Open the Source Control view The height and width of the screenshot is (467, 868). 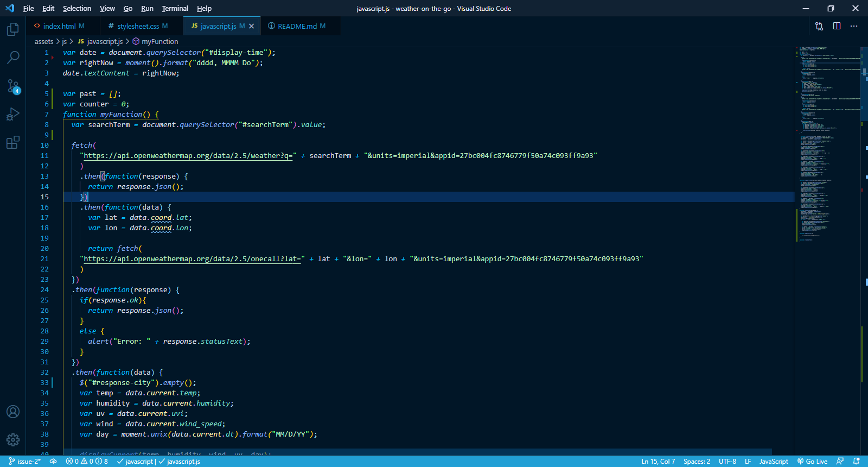coord(13,86)
